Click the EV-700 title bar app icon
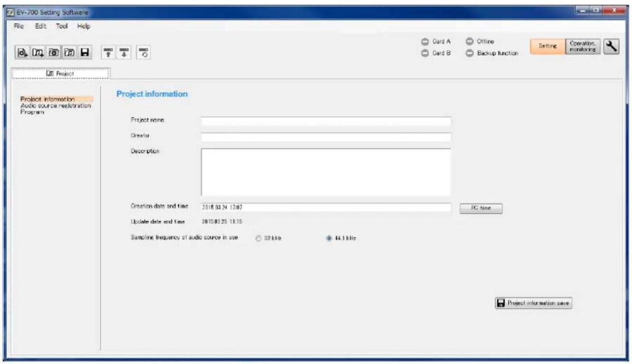 [11, 13]
